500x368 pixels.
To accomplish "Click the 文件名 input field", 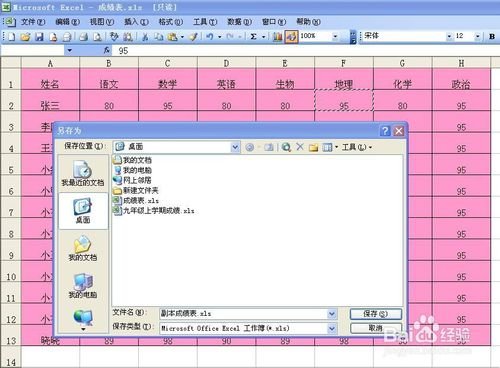I will (x=244, y=314).
